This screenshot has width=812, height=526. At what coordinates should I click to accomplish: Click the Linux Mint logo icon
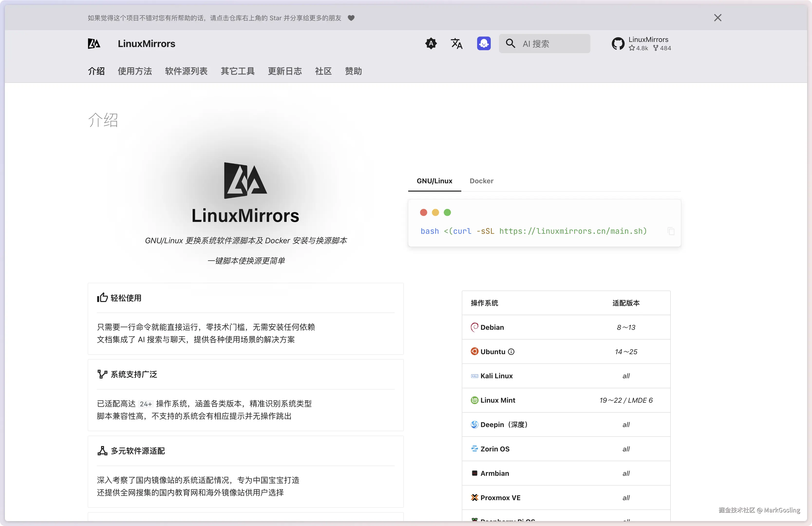coord(474,400)
